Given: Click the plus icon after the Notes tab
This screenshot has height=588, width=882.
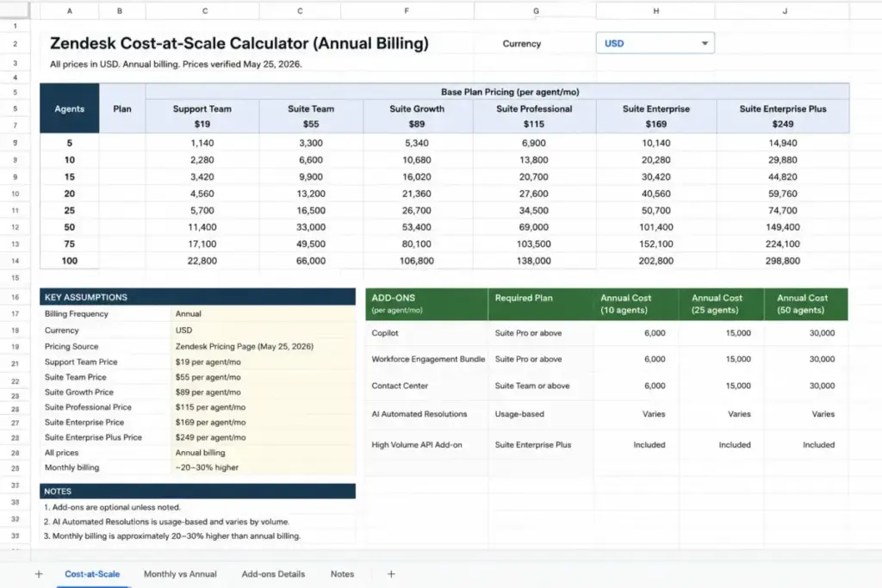Looking at the screenshot, I should coord(391,574).
